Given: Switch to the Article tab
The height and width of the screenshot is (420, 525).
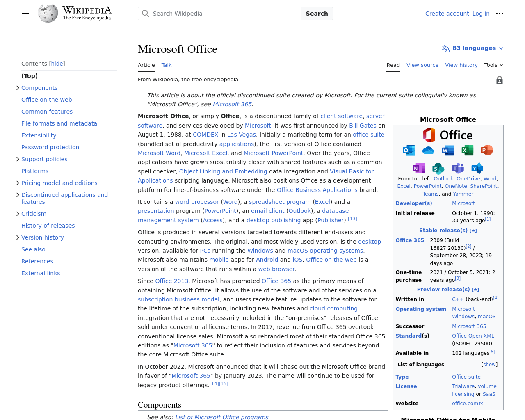Looking at the screenshot, I should [146, 65].
